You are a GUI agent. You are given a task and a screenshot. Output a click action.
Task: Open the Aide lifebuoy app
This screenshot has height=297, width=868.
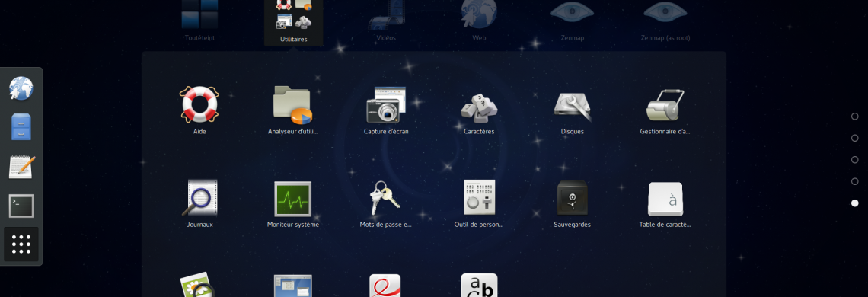[x=199, y=104]
